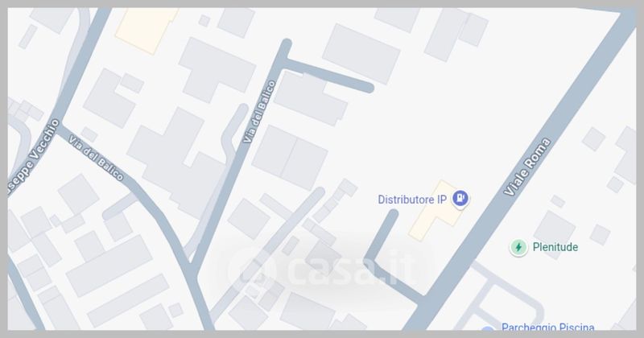Select the Plenitude charging station marker
This screenshot has height=338, width=644.
518,247
